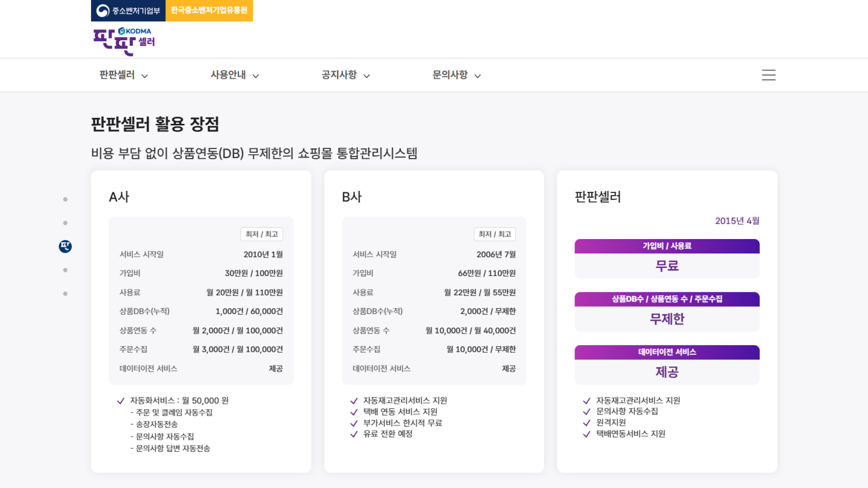The height and width of the screenshot is (488, 868).
Task: Click the 유료 전환 예정 text
Action: (388, 434)
